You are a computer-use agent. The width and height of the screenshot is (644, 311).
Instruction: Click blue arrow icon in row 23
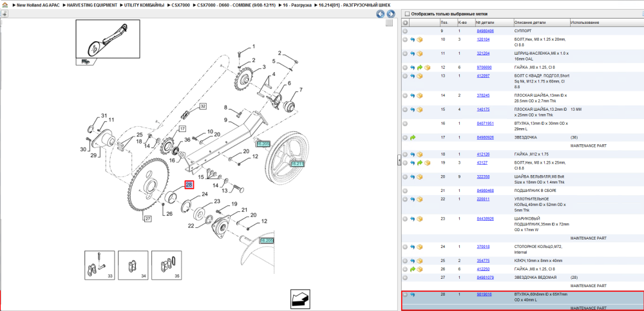[x=413, y=219]
